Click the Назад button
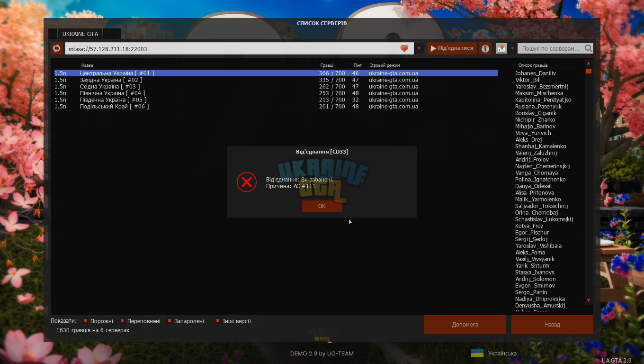Viewport: 644px width, 364px height. click(552, 325)
